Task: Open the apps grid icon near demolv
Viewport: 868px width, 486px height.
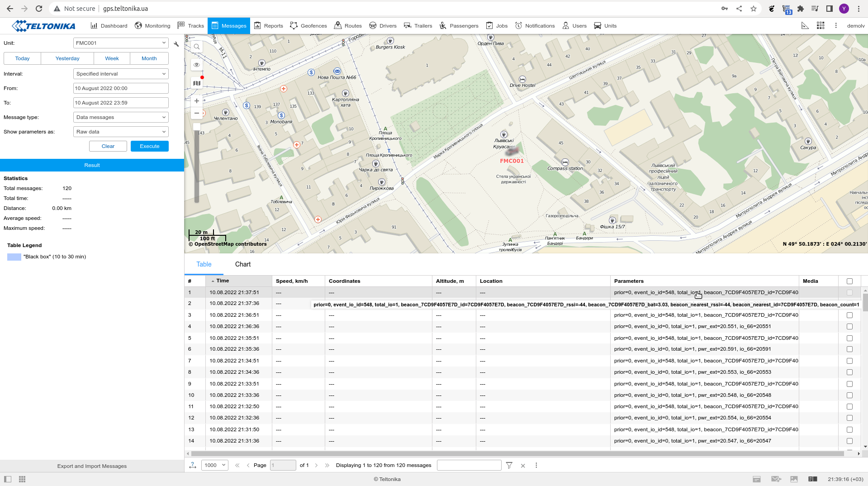Action: pos(820,25)
